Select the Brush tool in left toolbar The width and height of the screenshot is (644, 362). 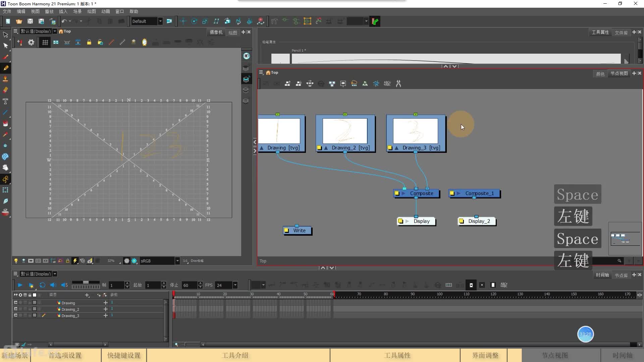pos(5,57)
